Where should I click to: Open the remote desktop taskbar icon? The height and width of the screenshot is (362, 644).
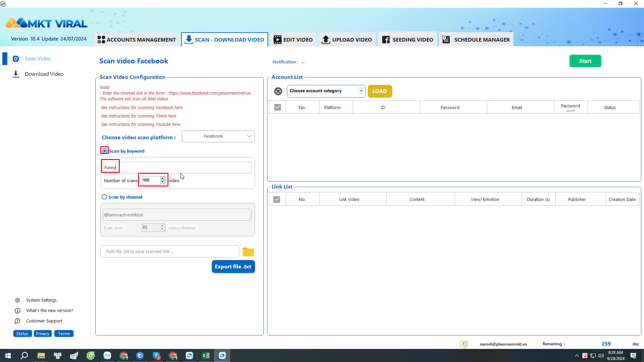coord(140,356)
